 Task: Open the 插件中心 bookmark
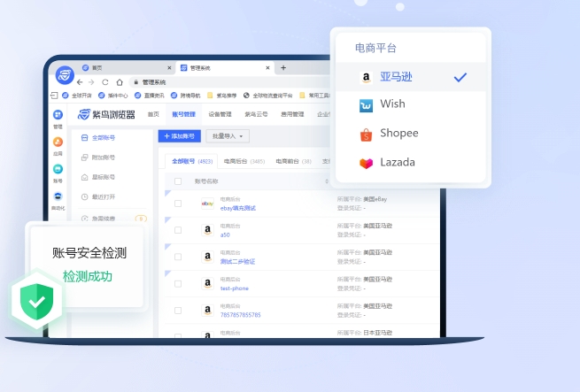point(112,96)
